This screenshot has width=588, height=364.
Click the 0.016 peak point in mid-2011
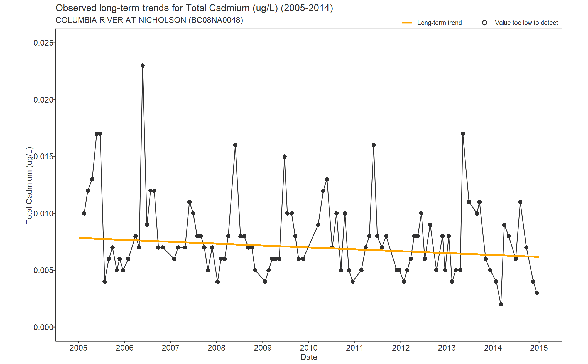[374, 145]
